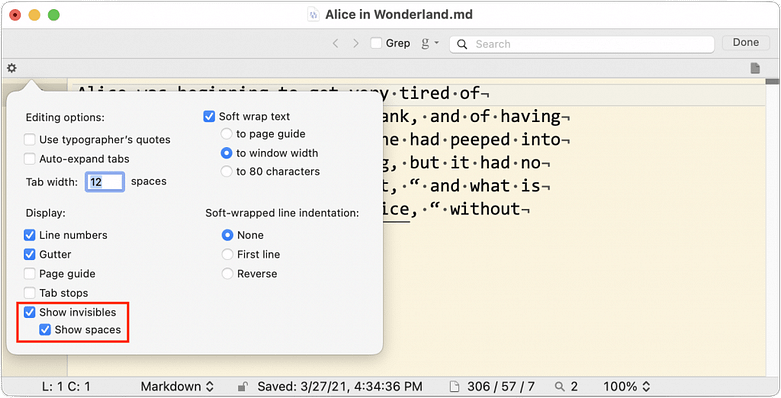
Task: Click the magnifier icon in Search field
Action: pyautogui.click(x=462, y=44)
